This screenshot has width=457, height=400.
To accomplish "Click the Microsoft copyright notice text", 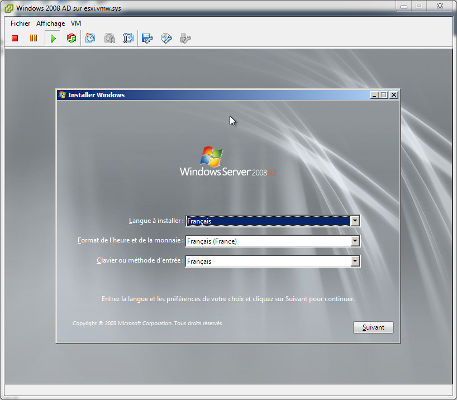I will click(x=147, y=323).
